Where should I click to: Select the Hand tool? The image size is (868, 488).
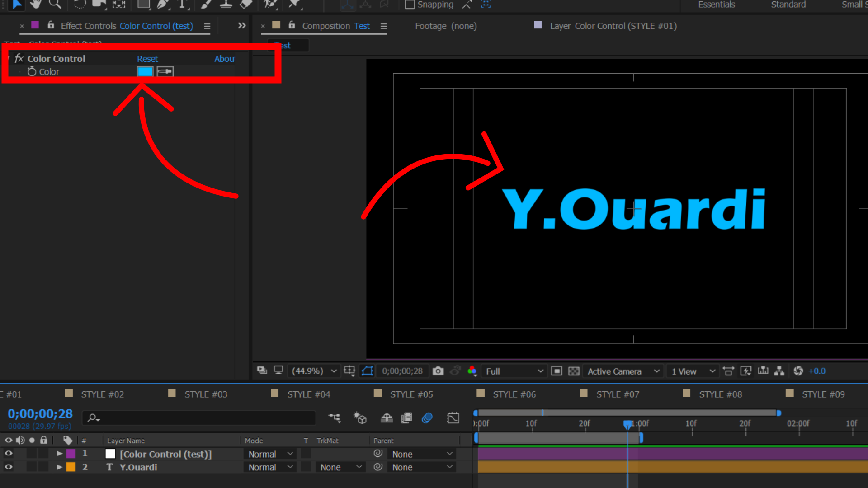pyautogui.click(x=35, y=5)
